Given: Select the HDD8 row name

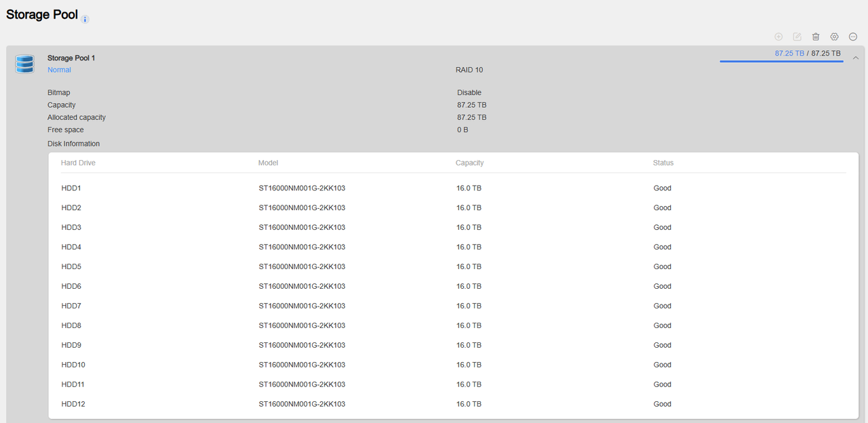Looking at the screenshot, I should (x=71, y=325).
